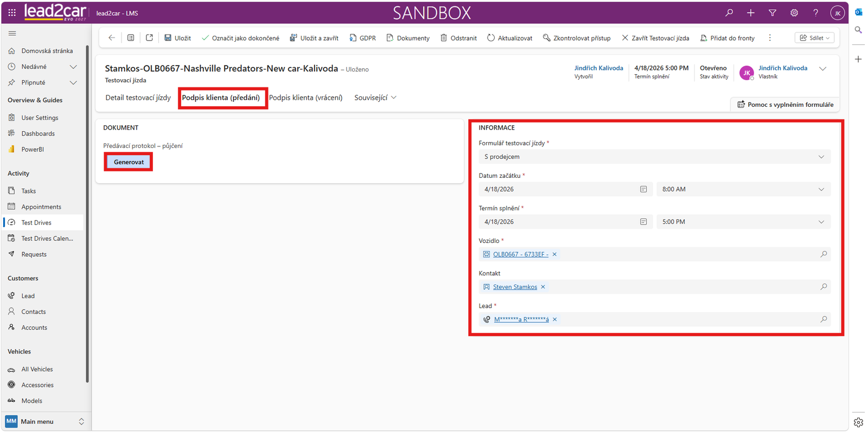The image size is (868, 432).
Task: Click the help question mark icon
Action: point(816,12)
